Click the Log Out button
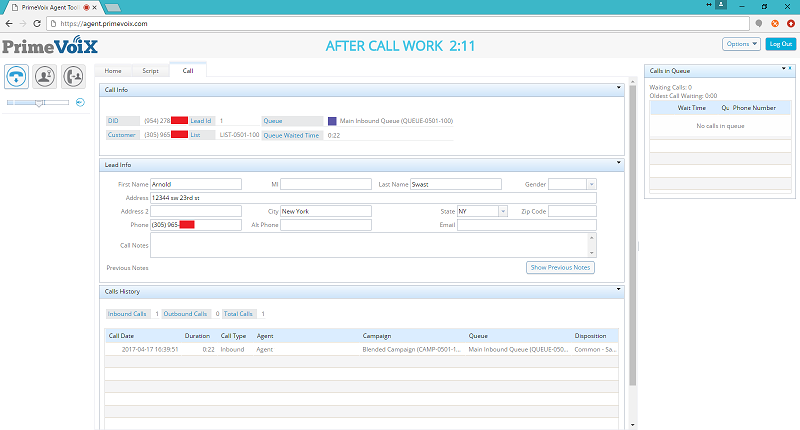This screenshot has height=430, width=800. click(781, 44)
